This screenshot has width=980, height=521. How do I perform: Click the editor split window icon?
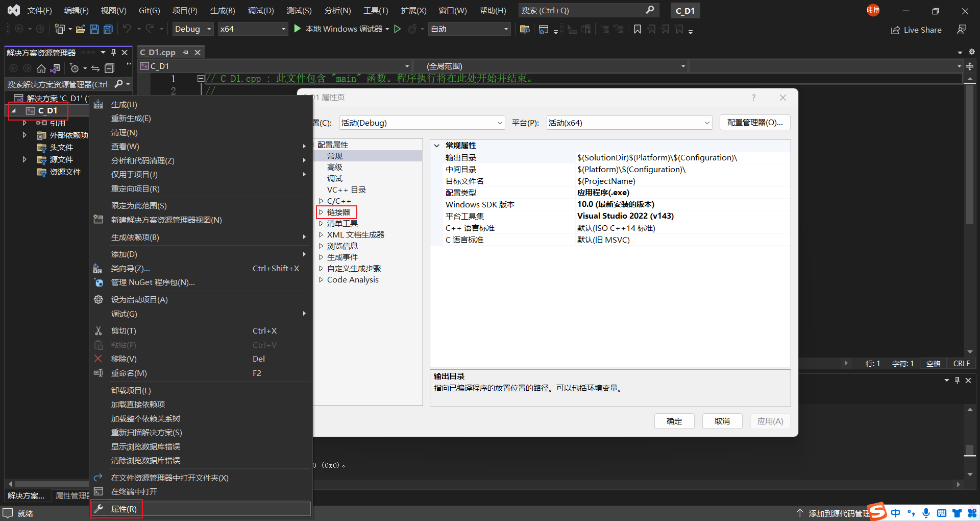(969, 66)
